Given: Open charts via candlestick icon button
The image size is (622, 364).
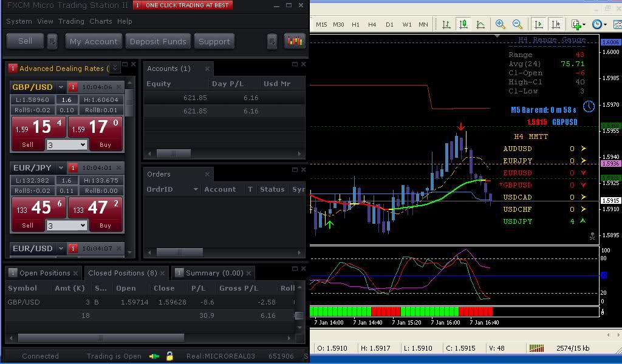Looking at the screenshot, I should 295,41.
